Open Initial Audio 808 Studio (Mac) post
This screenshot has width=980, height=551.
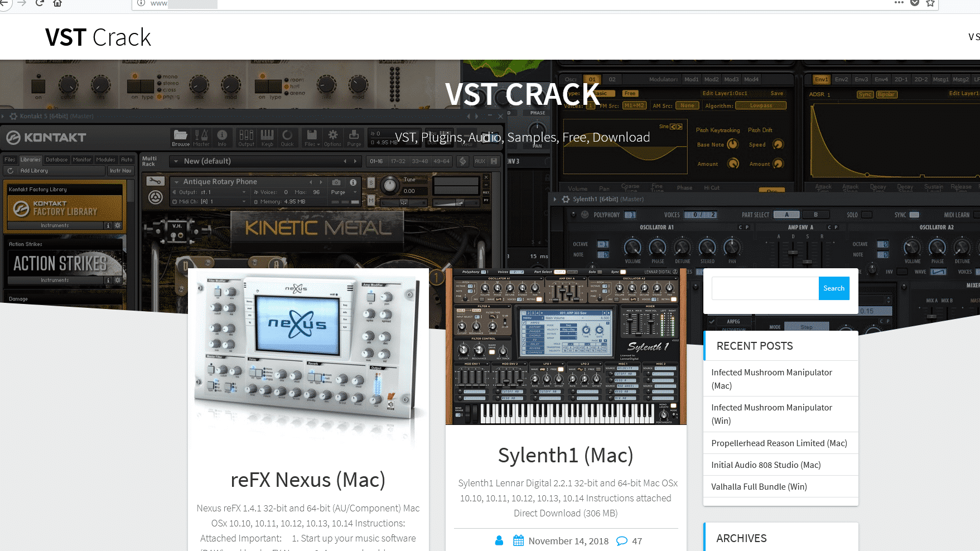(x=766, y=465)
